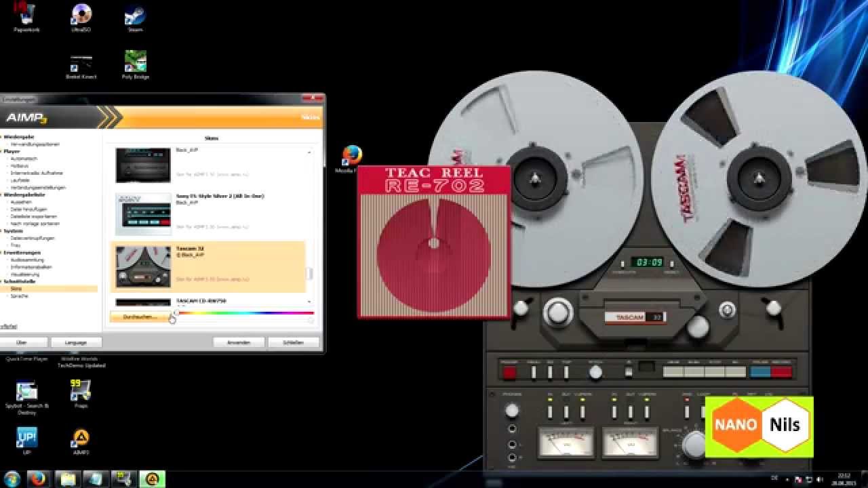Click the pitch control knob on the deck
This screenshot has height=488, width=868.
coord(595,371)
